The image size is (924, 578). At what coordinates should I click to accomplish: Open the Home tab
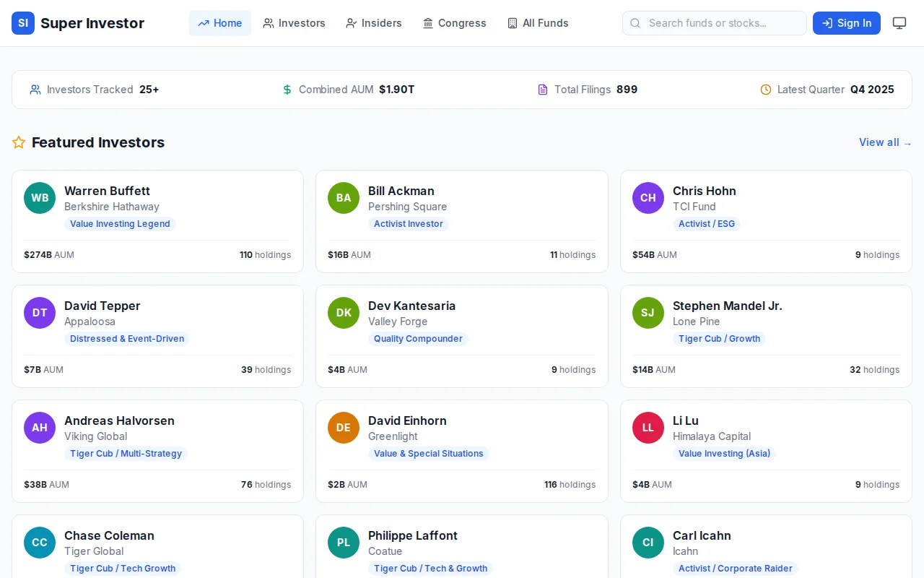220,23
